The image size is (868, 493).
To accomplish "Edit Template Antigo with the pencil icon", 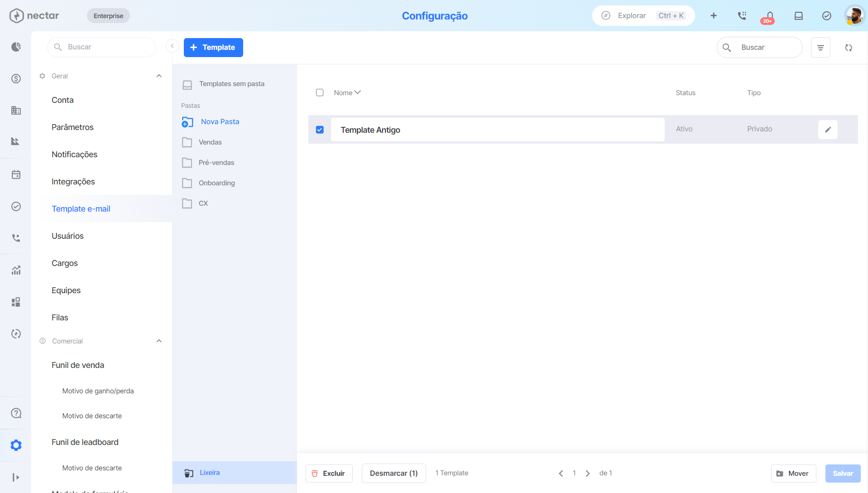I will click(x=828, y=130).
